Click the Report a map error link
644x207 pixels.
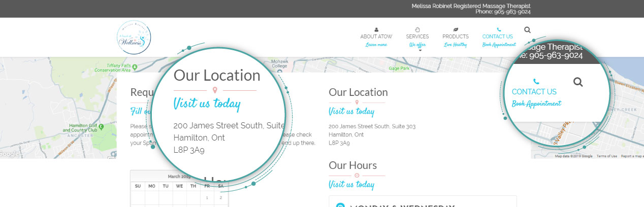coord(632,156)
